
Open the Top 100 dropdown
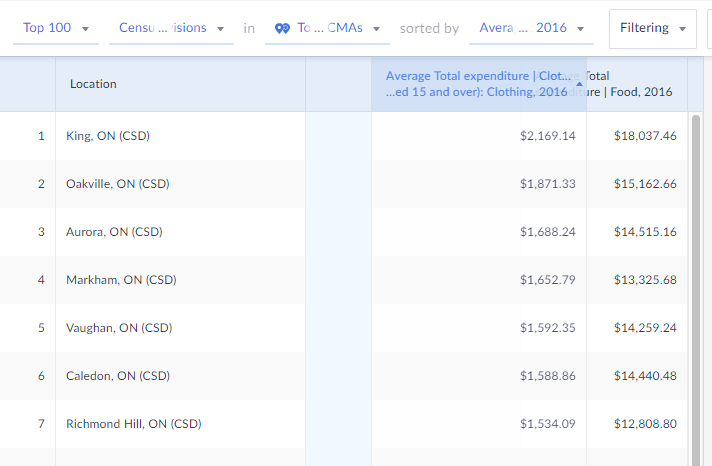tap(56, 28)
